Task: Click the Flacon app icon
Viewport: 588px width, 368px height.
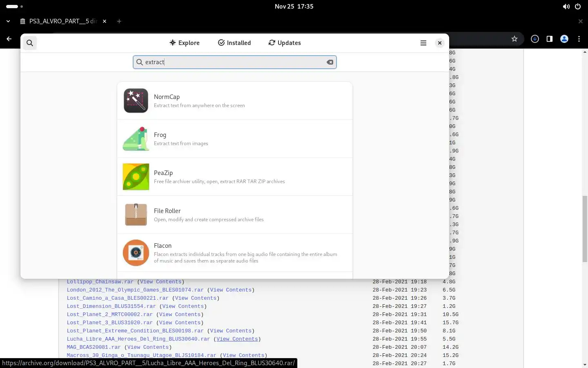Action: pyautogui.click(x=136, y=253)
